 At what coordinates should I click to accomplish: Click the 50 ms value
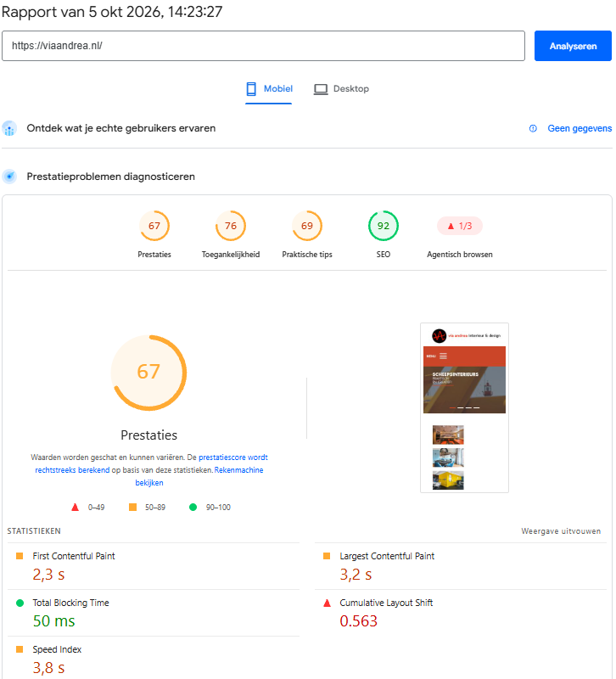click(x=53, y=621)
